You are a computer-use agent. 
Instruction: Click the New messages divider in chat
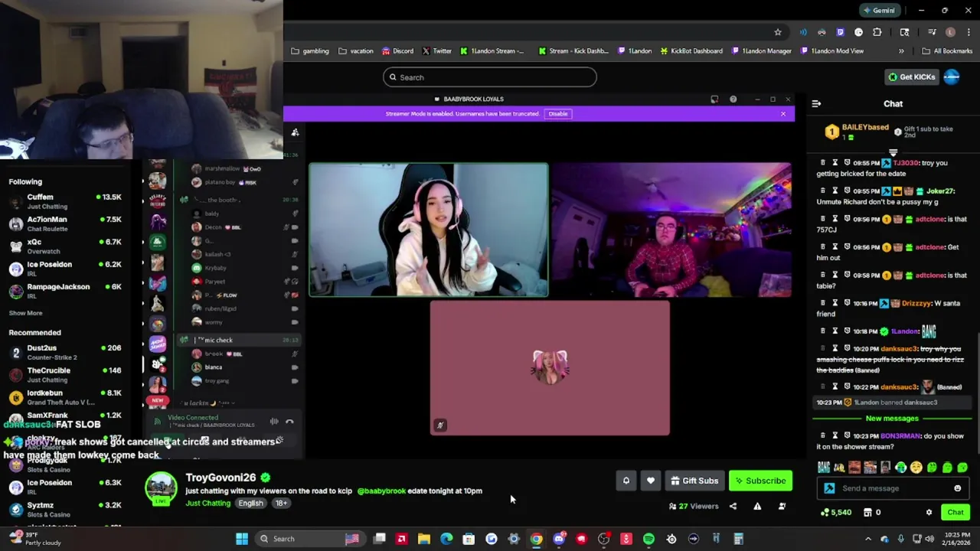tap(892, 419)
